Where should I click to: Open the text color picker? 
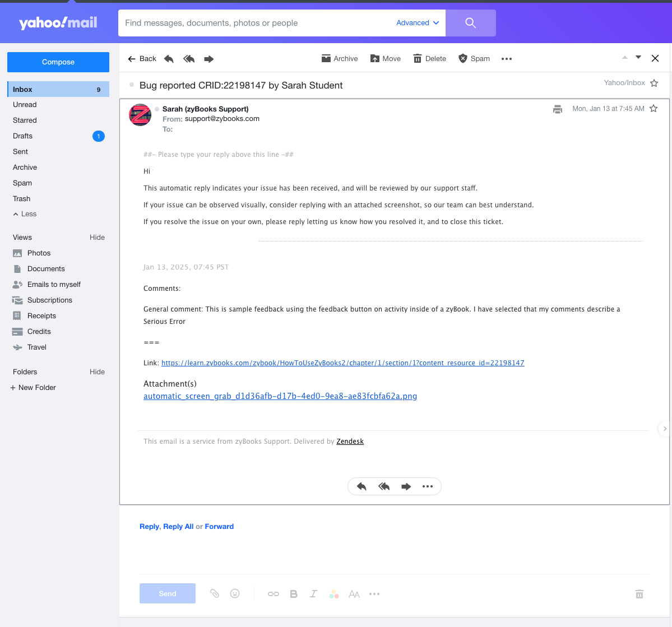point(334,594)
